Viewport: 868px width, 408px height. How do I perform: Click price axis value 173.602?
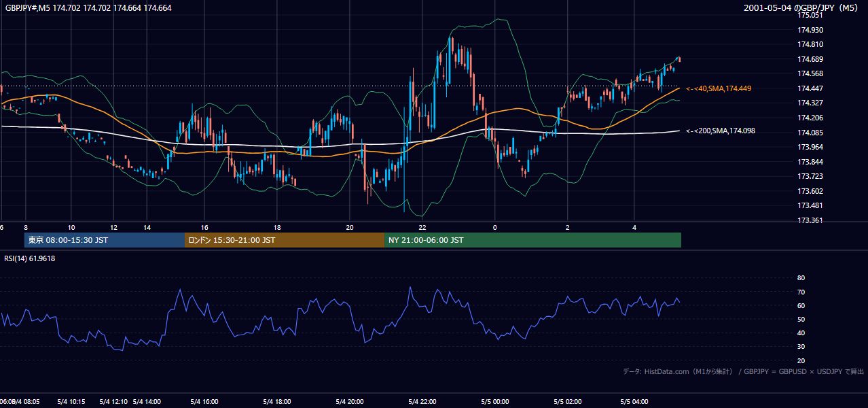pos(810,191)
